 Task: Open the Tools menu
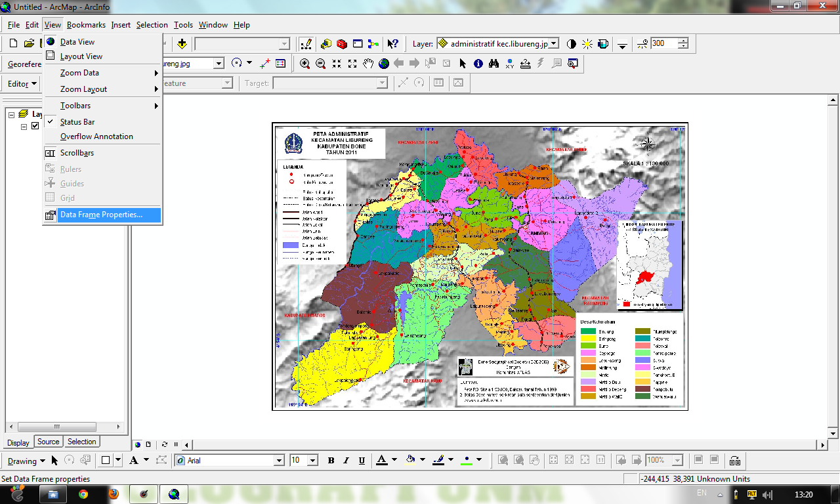coord(183,25)
